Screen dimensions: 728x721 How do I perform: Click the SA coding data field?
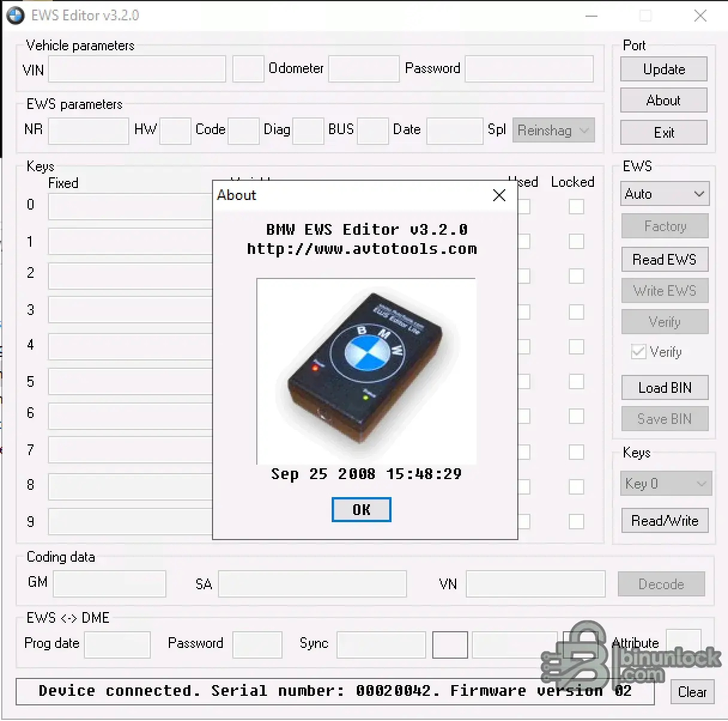pos(313,583)
